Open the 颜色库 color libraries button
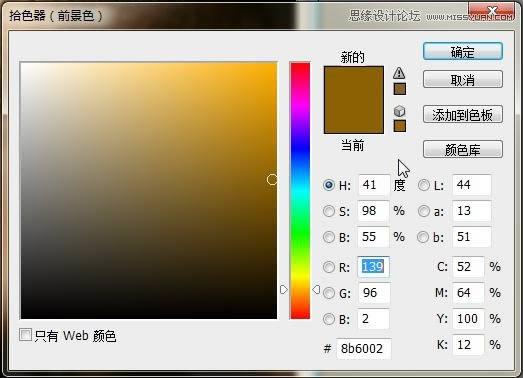This screenshot has width=523, height=378. coord(463,149)
